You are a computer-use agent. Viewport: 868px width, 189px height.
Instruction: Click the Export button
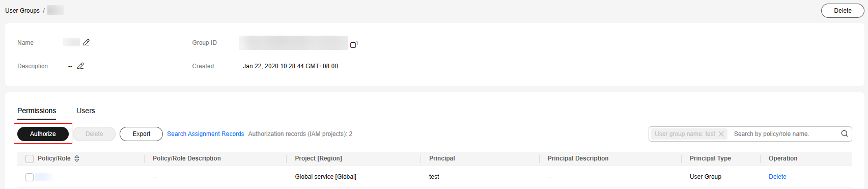[x=141, y=134]
